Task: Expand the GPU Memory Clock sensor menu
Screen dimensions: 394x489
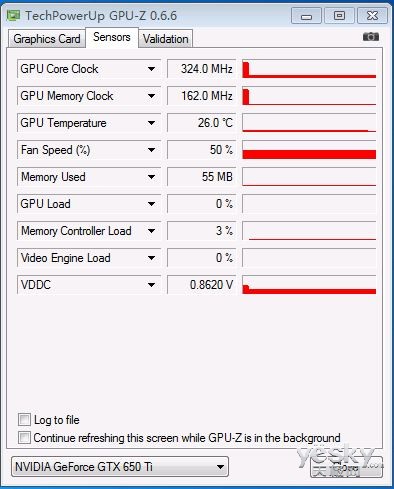Action: (x=151, y=96)
